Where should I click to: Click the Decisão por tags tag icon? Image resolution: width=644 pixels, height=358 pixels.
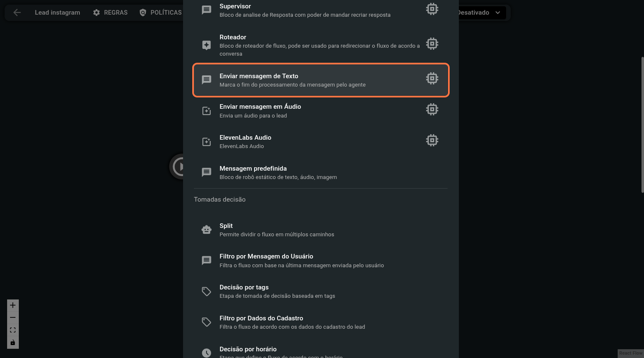206,292
